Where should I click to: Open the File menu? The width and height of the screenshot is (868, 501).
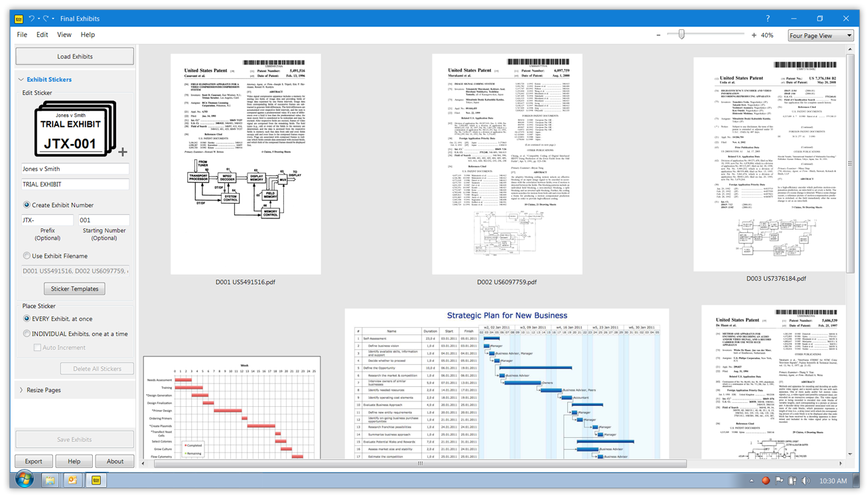22,35
